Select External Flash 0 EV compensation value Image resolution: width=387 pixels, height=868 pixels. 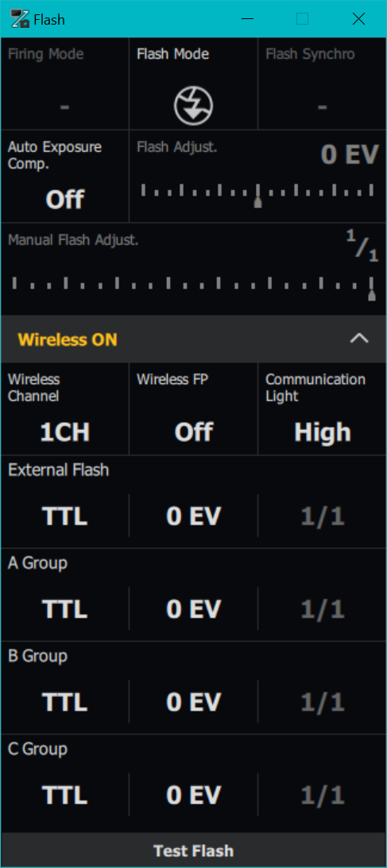coord(193,517)
